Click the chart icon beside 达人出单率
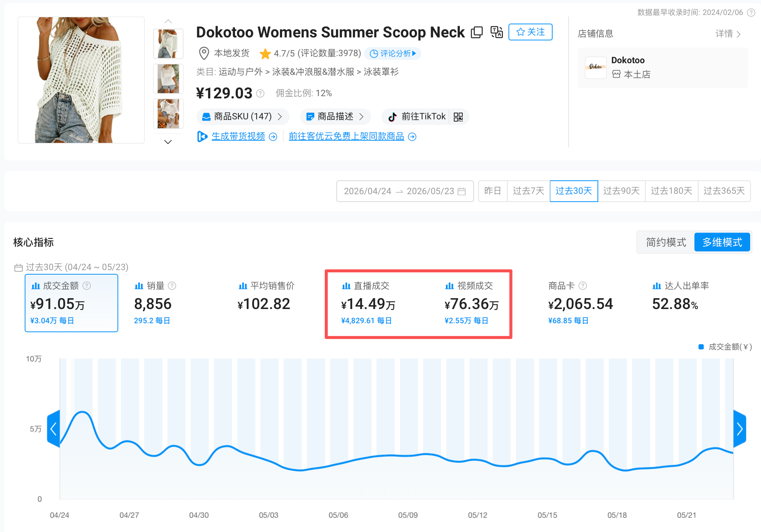 coord(657,286)
